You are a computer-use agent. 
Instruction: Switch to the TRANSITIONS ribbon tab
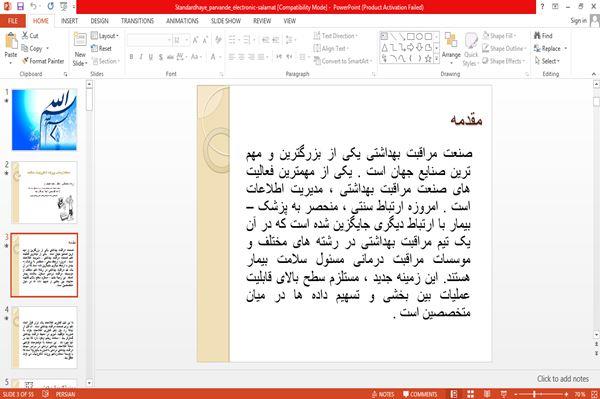point(137,21)
